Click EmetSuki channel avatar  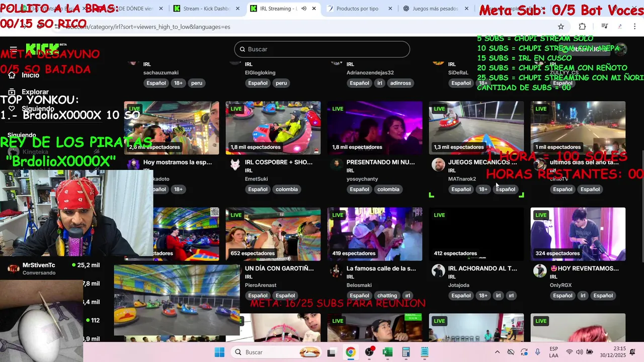tap(235, 164)
